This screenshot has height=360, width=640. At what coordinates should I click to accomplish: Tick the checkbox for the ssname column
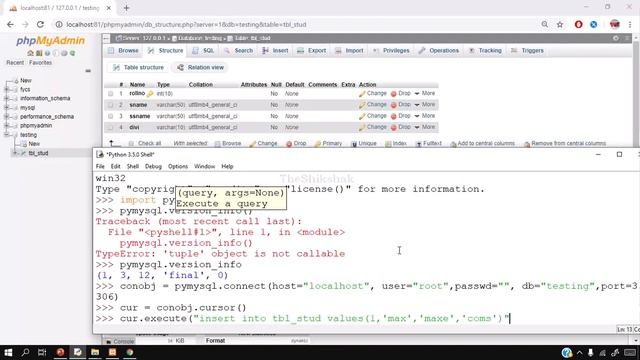(111, 116)
